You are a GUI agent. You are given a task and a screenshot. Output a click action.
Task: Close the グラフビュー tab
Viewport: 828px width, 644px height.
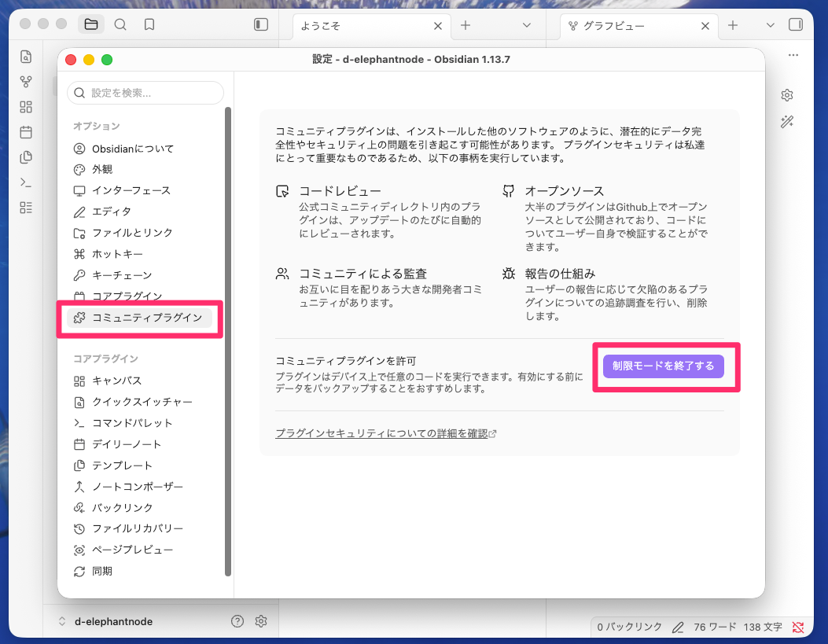tap(705, 26)
